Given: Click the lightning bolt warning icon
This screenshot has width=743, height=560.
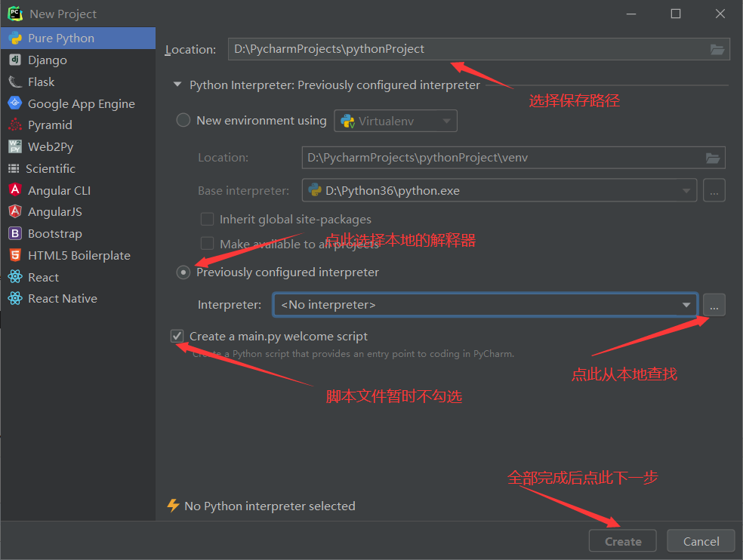Looking at the screenshot, I should [x=173, y=506].
